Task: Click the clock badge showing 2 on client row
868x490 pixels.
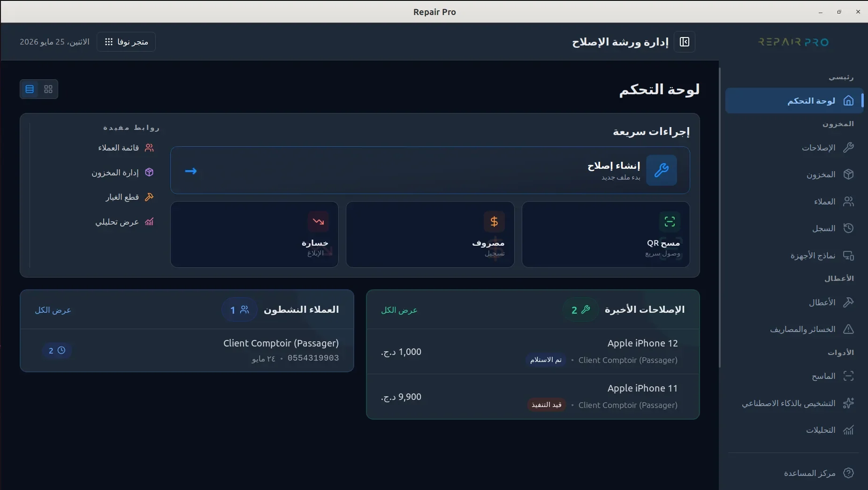Action: tap(57, 350)
